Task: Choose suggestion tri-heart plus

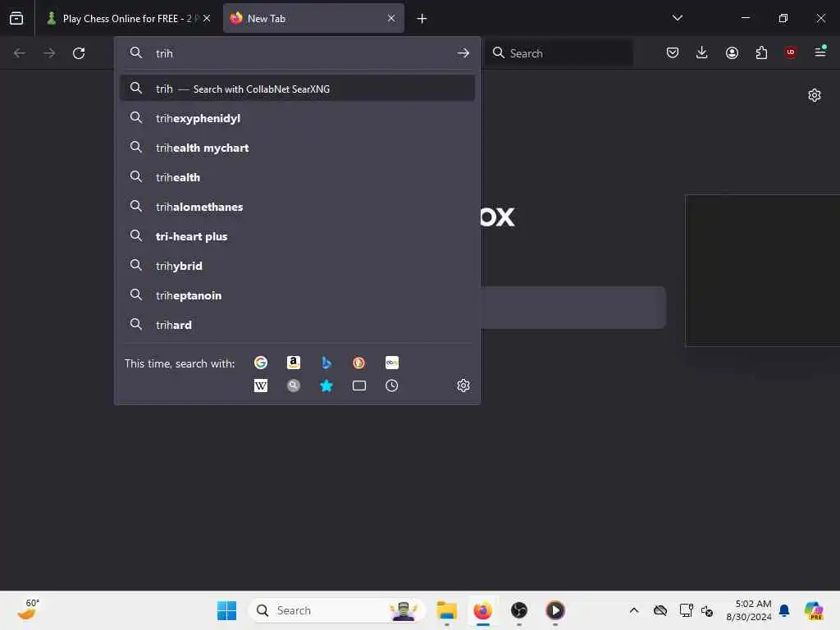Action: click(297, 235)
